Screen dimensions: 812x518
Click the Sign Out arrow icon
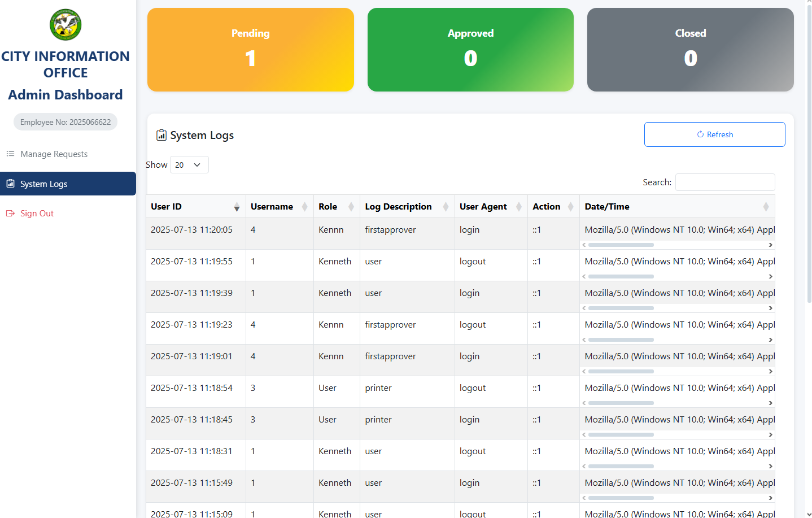[x=10, y=213]
